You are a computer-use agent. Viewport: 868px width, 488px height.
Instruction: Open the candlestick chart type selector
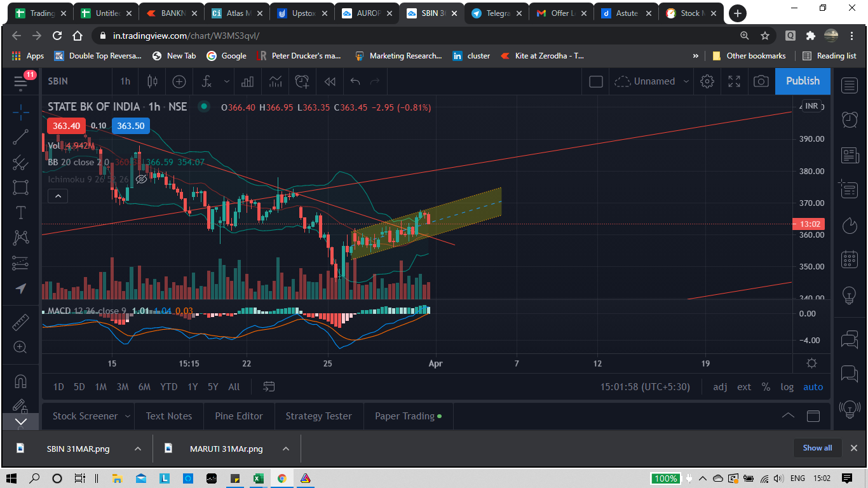coord(152,81)
